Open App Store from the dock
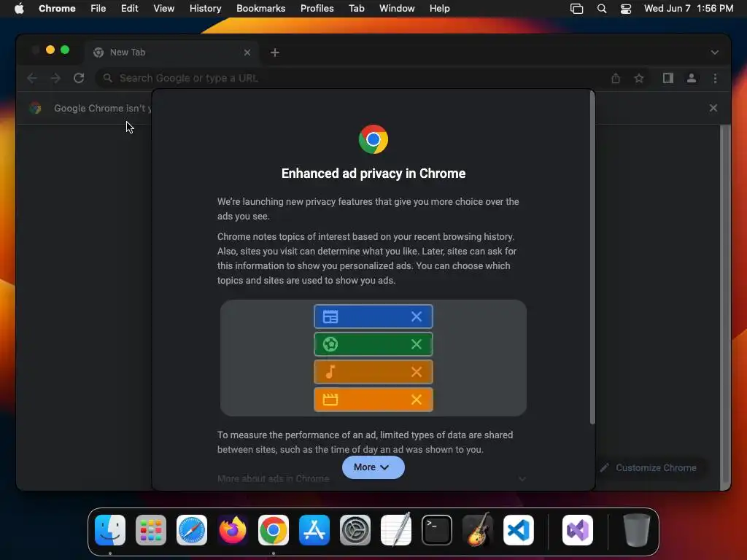 point(314,530)
